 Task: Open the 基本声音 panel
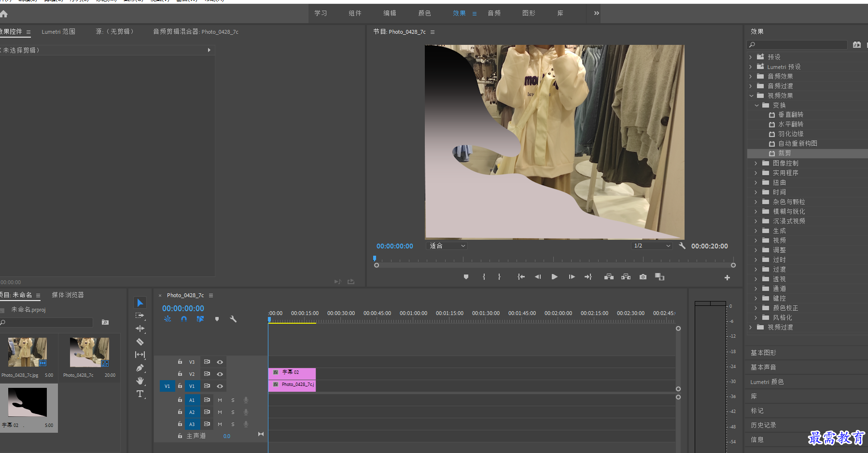763,367
